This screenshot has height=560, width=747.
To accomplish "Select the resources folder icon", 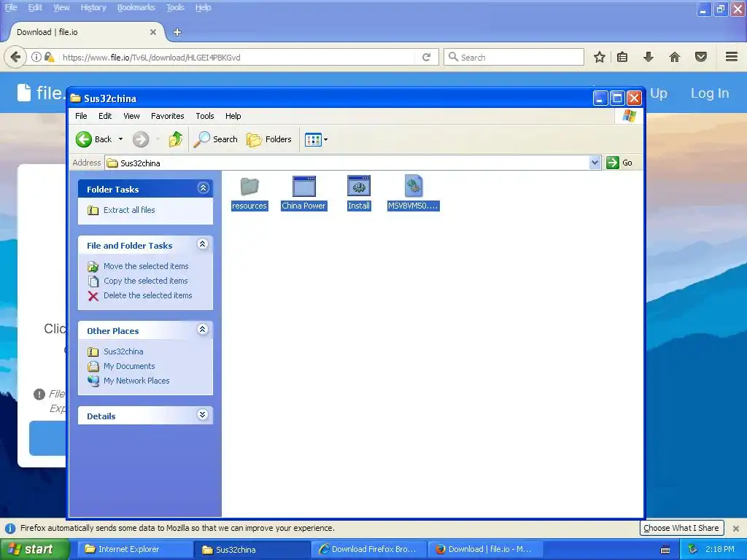I will [x=249, y=186].
